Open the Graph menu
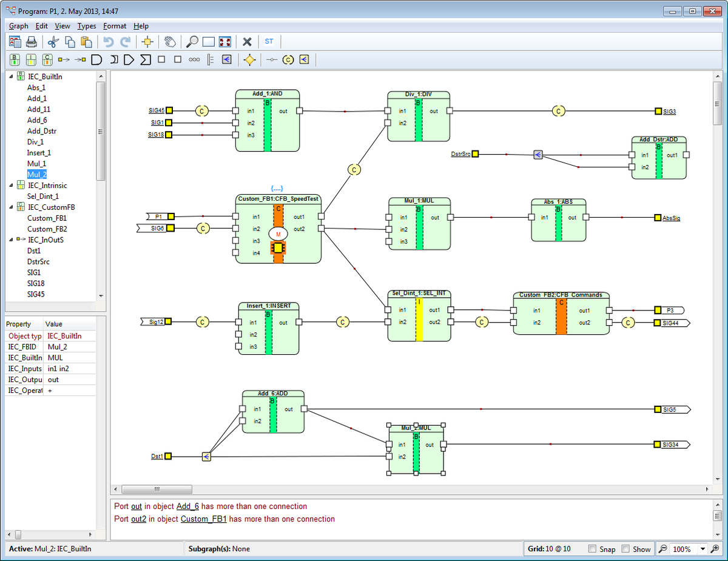Viewport: 728px width, 561px height. 18,26
